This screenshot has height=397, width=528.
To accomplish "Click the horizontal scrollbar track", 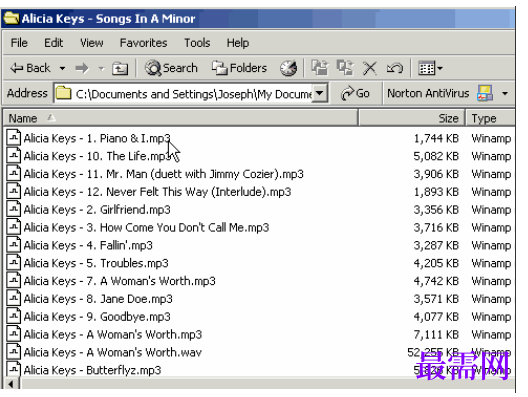I will tap(267, 384).
